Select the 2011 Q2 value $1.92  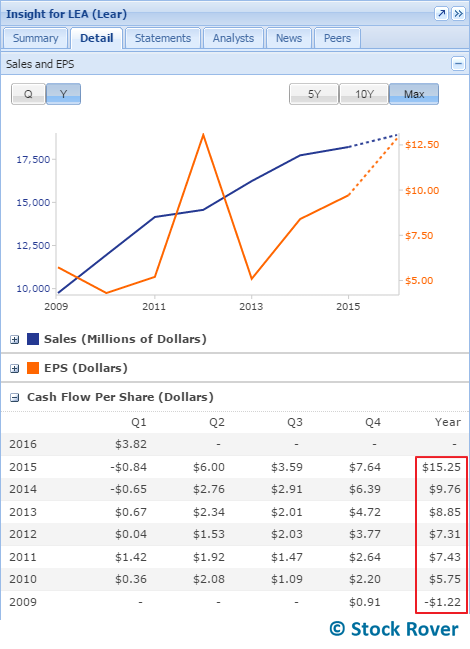point(209,557)
